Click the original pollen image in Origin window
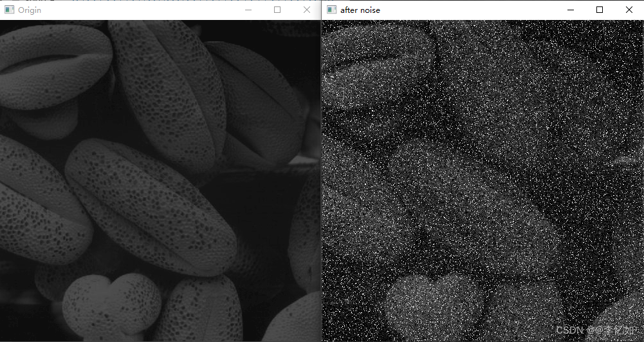 tap(160, 180)
